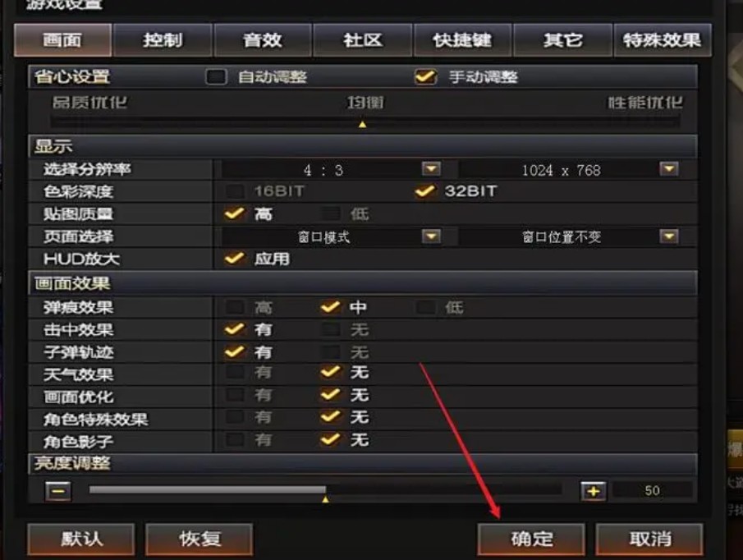Expand the 1024 x 768 resolution dropdown
Screen dimensions: 743x560
pyautogui.click(x=668, y=169)
